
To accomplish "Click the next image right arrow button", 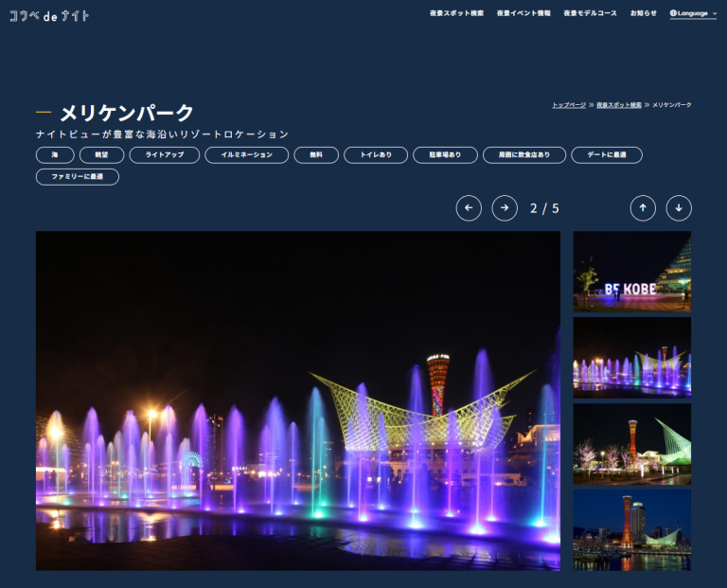I will click(x=505, y=208).
